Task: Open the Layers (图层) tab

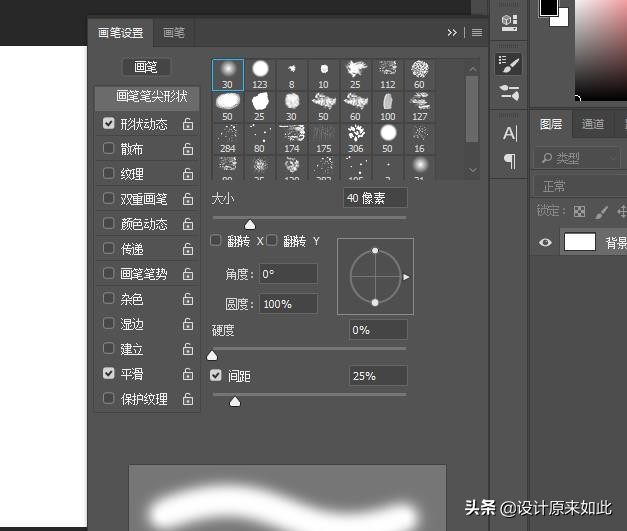Action: [551, 124]
